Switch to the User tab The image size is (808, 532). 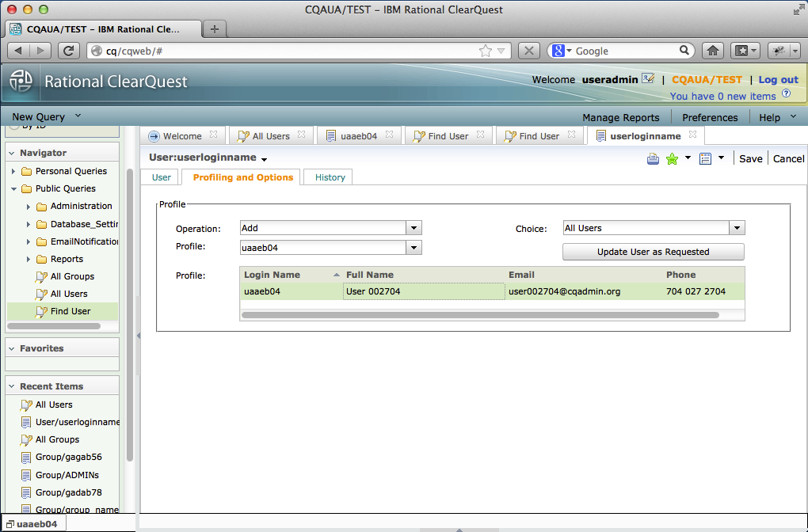pos(162,177)
